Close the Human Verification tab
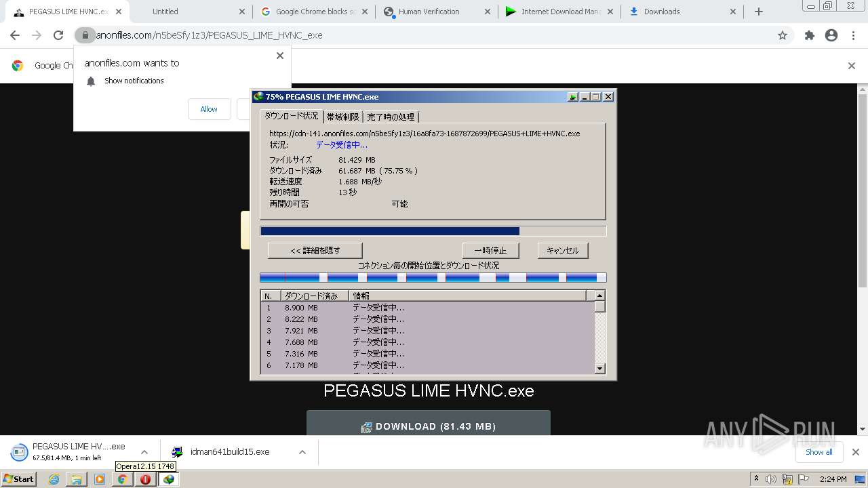This screenshot has width=868, height=488. (x=488, y=12)
